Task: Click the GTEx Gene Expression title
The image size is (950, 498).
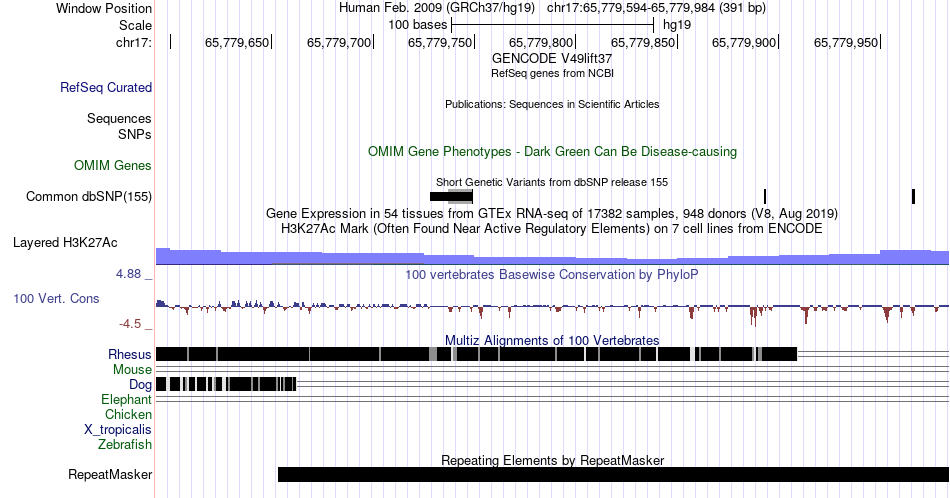Action: [x=552, y=213]
